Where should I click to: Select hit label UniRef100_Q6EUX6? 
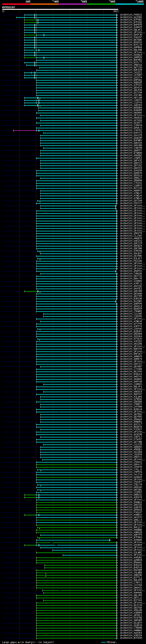(131, 143)
